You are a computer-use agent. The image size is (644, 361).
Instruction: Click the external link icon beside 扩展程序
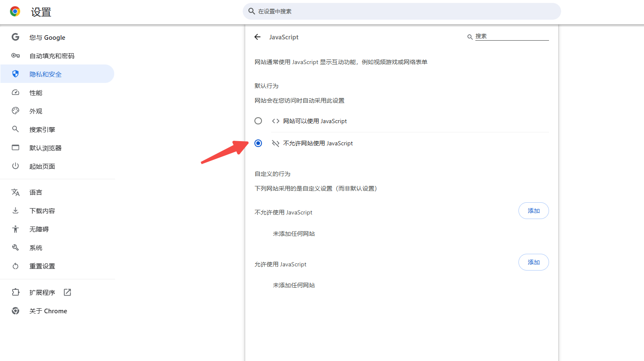[x=67, y=292]
